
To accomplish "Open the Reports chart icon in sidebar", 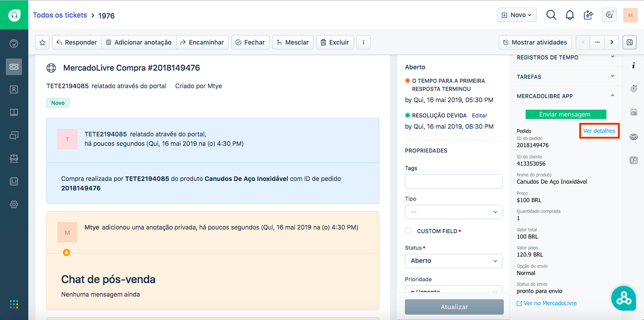I will coord(14,181).
